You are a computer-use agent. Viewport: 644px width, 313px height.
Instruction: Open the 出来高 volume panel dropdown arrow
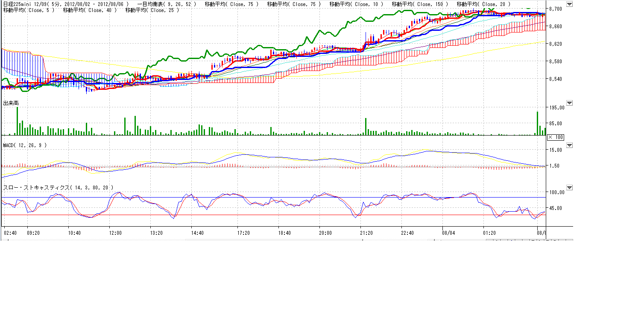[569, 103]
